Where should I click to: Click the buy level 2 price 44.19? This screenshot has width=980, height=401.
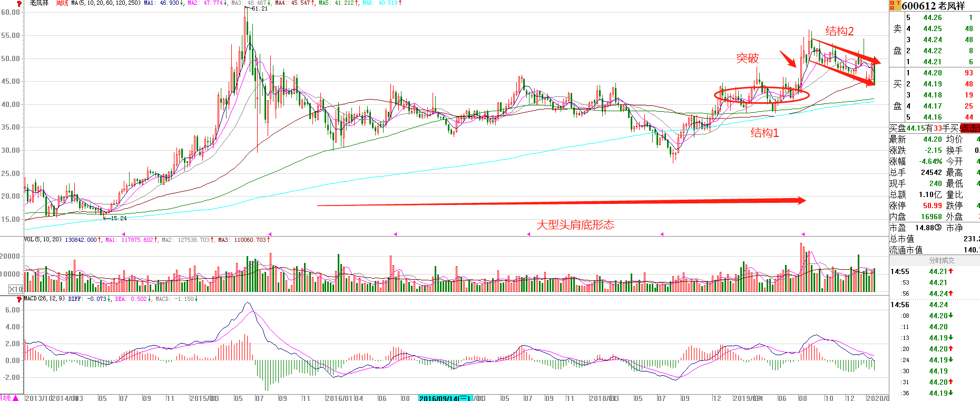coord(933,84)
